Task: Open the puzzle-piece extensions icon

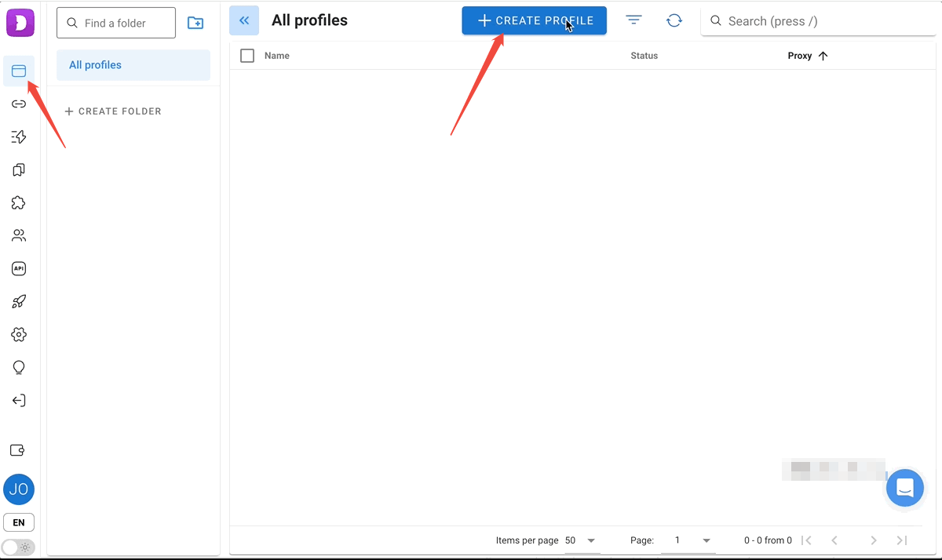Action: 19,203
